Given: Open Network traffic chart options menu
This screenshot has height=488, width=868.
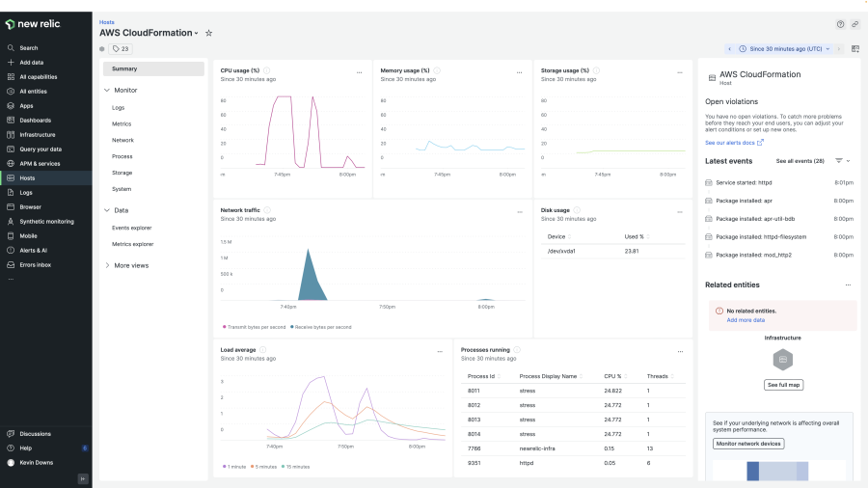Looking at the screenshot, I should 520,212.
